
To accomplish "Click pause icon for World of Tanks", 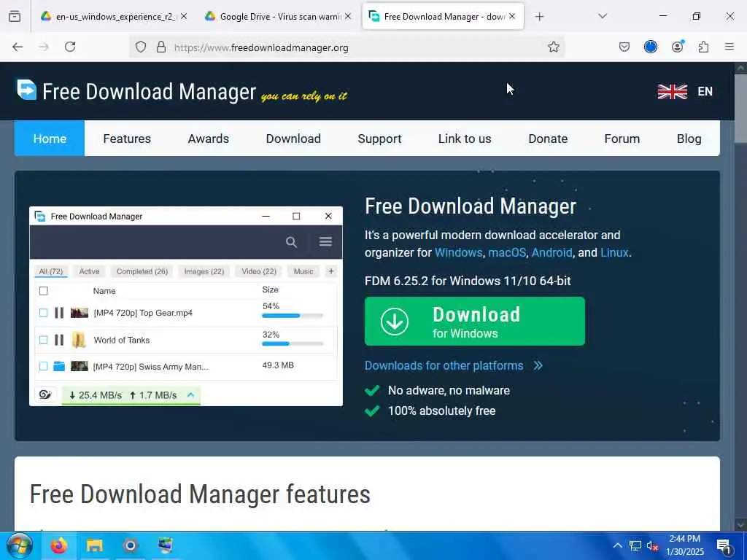I will tap(59, 340).
